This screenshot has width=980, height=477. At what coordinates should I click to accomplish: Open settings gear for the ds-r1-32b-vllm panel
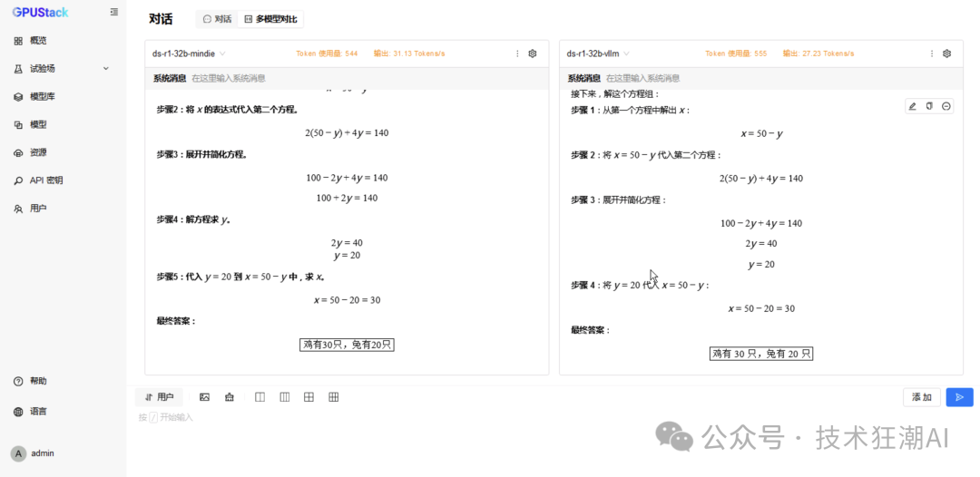pos(946,54)
